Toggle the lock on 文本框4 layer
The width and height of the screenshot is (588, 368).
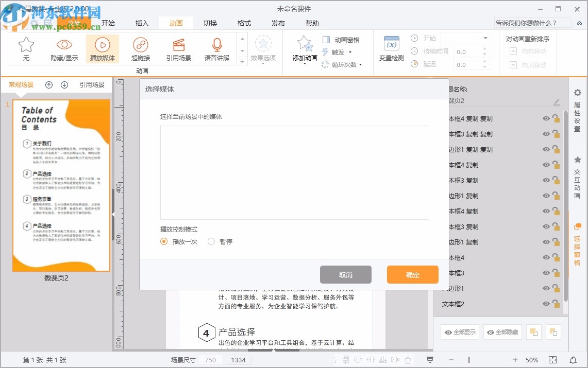557,257
